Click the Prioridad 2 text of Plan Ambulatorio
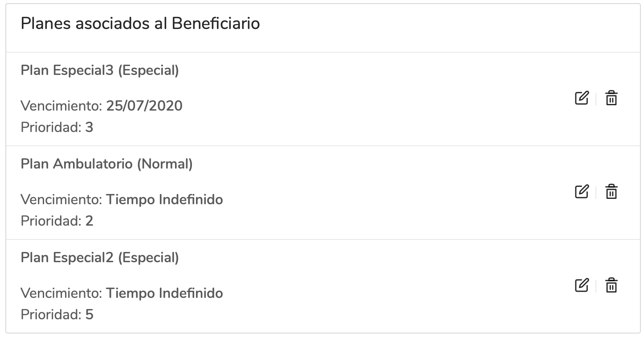This screenshot has height=338, width=644. pos(57,221)
